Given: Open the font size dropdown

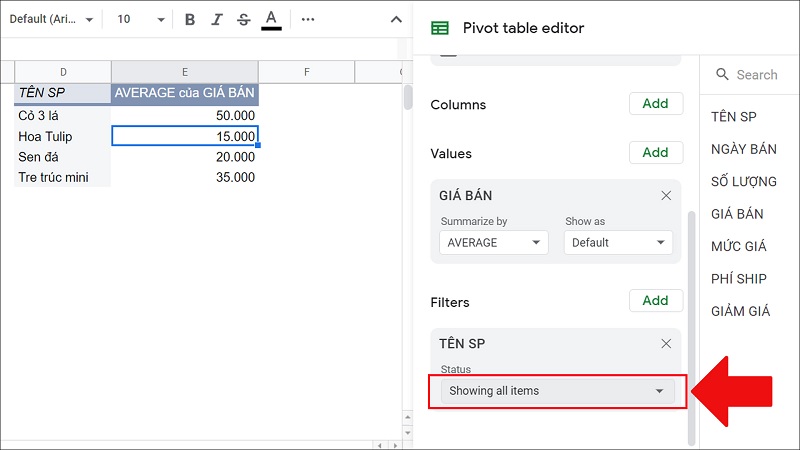Looking at the screenshot, I should click(141, 19).
